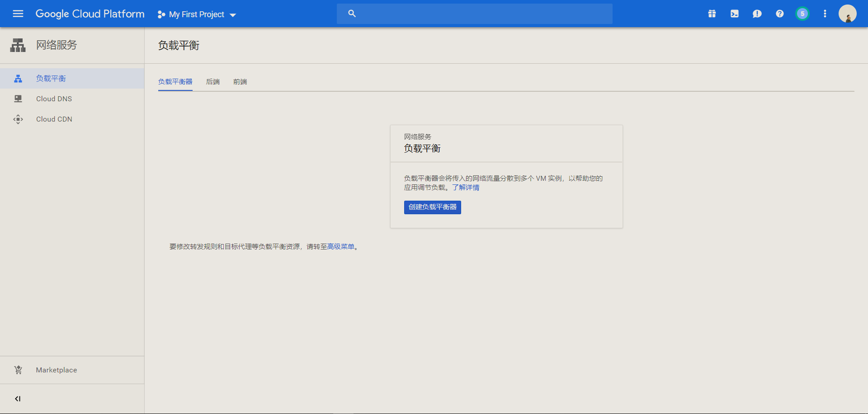This screenshot has height=414, width=868.
Task: Select 负载平衡 in the sidebar
Action: pos(72,79)
